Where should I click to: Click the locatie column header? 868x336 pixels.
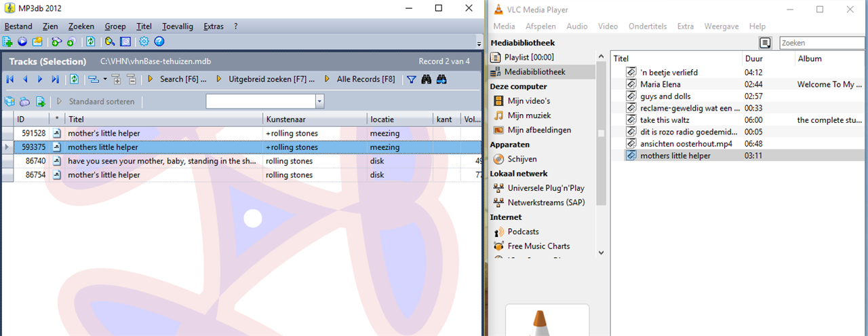pos(400,119)
